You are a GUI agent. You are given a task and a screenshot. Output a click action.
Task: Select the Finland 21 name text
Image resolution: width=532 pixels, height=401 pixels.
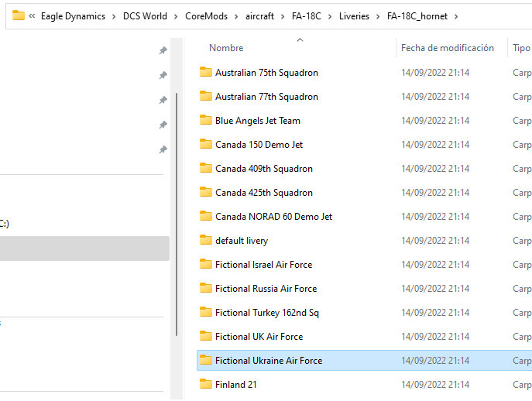[x=236, y=385]
